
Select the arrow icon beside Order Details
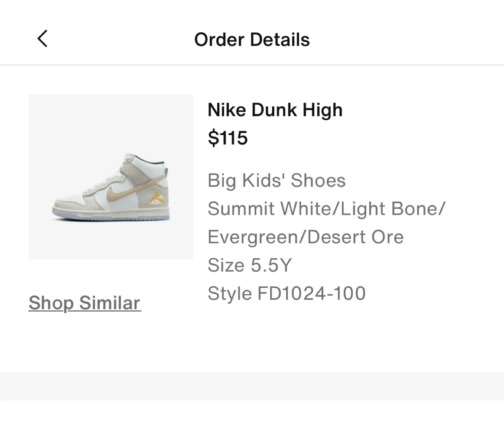(x=43, y=39)
